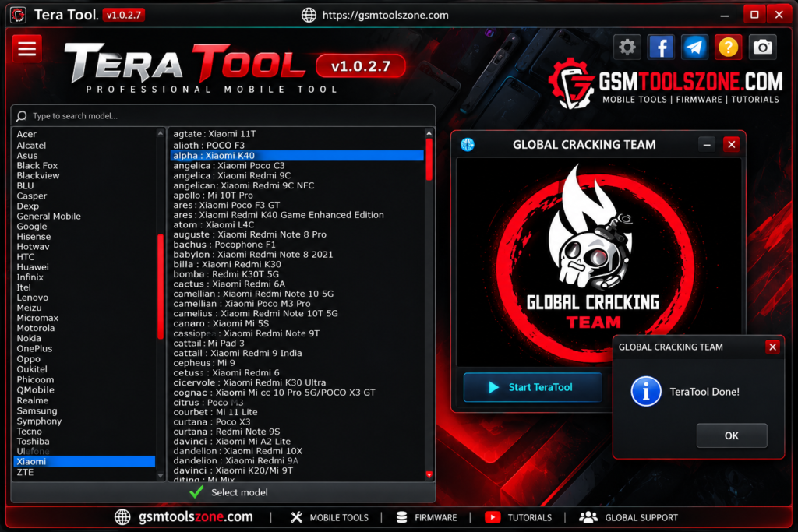Open the Facebook page icon
The height and width of the screenshot is (532, 798).
(661, 48)
